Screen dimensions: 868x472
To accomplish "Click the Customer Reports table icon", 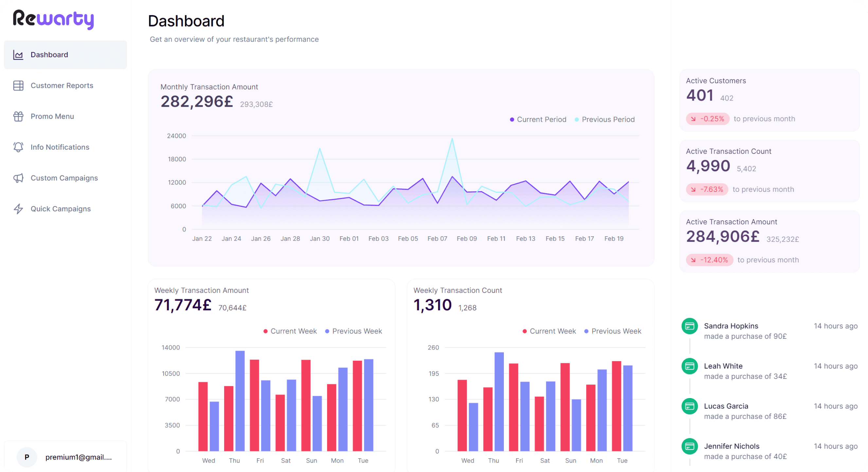I will click(18, 86).
